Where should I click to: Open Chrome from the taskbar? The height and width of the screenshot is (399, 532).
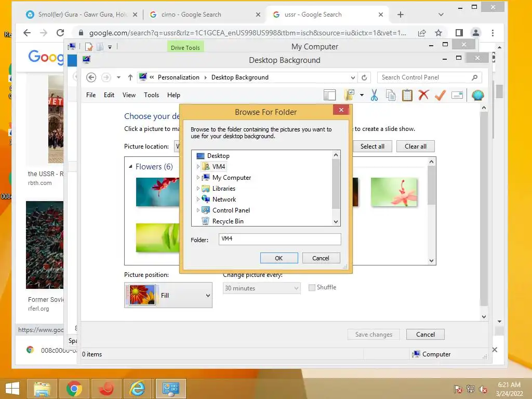(74, 389)
